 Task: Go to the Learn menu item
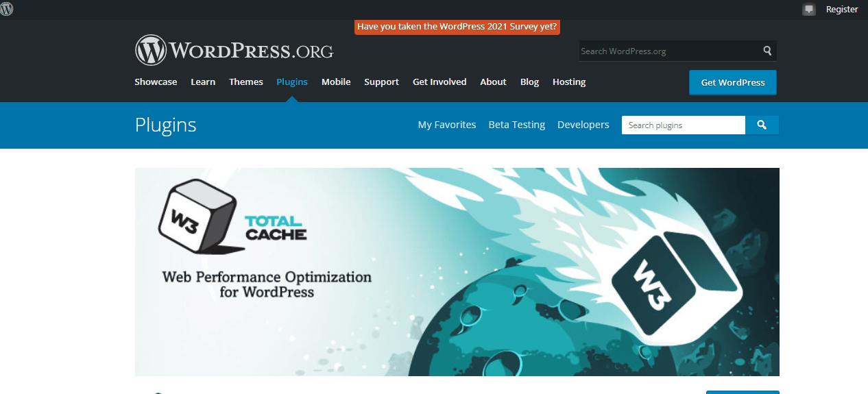point(203,82)
